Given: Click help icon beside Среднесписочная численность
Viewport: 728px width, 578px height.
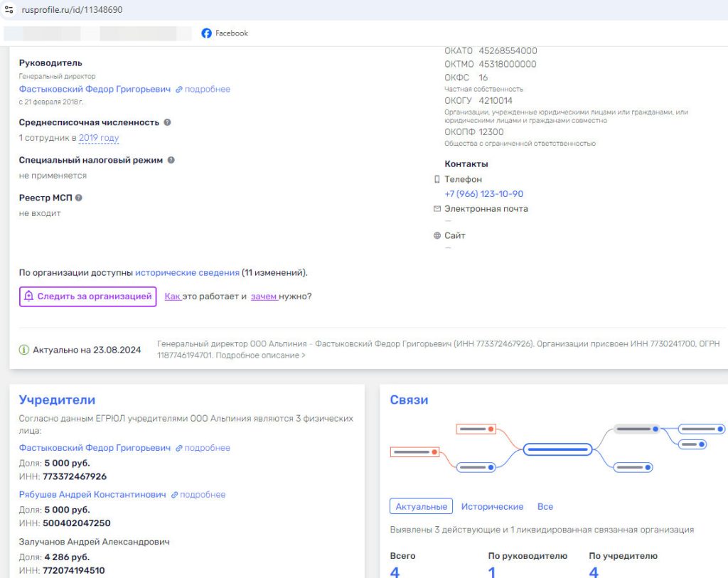Looking at the screenshot, I should coord(168,122).
